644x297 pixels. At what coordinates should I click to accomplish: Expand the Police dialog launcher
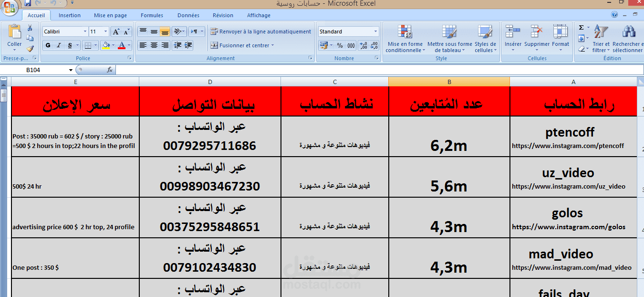click(x=130, y=58)
